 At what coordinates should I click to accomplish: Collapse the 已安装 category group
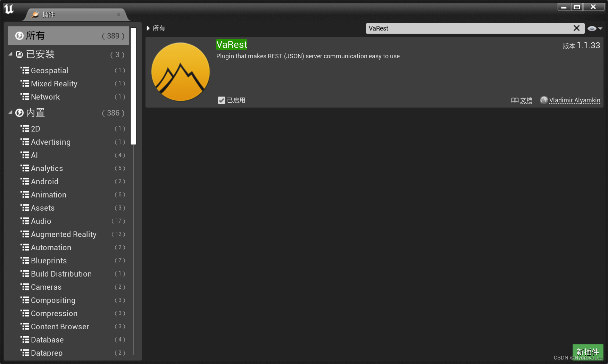tap(10, 54)
